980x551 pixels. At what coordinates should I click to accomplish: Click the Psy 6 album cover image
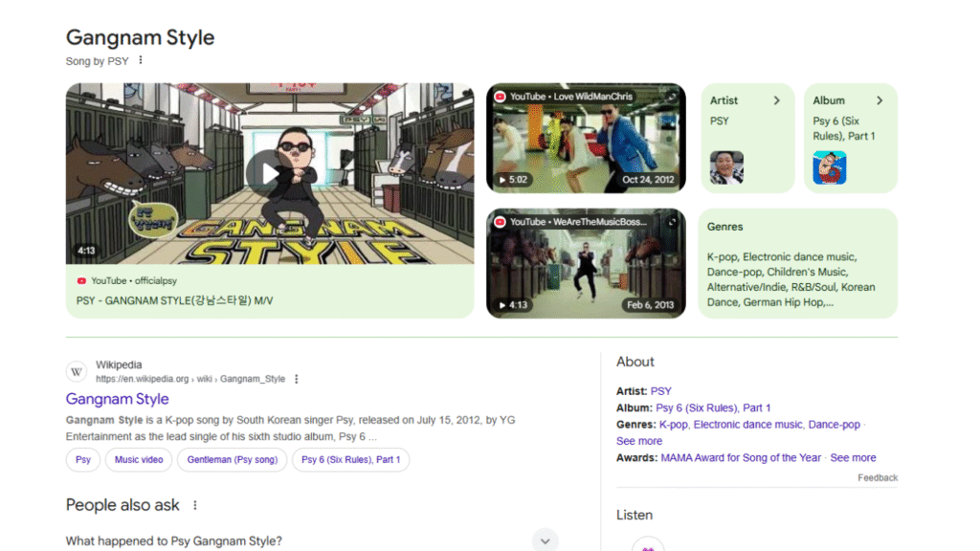coord(830,167)
